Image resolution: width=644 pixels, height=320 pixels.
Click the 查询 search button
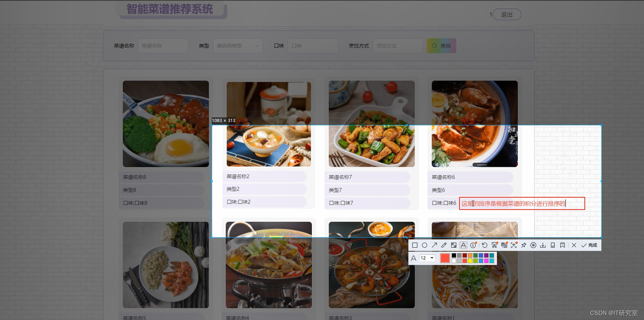[x=441, y=46]
